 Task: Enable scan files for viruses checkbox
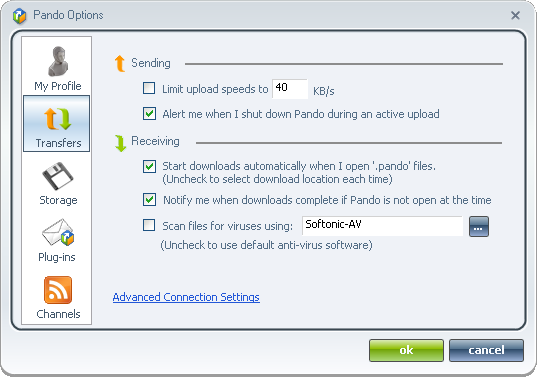click(149, 225)
